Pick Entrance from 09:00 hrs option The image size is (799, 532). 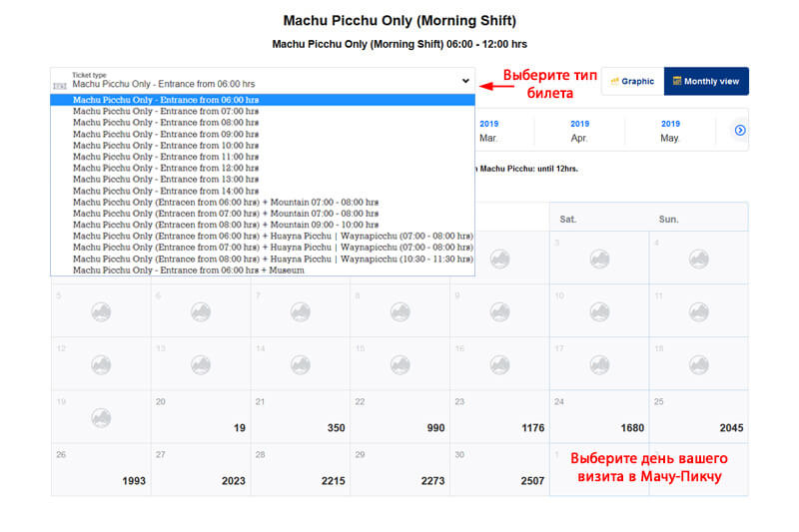[263, 134]
